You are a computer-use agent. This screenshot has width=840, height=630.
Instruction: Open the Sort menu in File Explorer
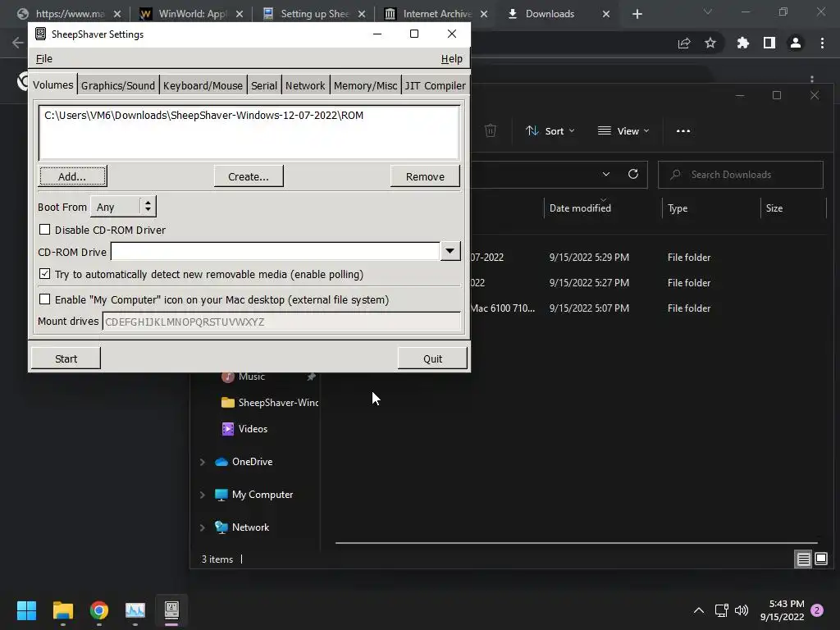click(x=550, y=130)
